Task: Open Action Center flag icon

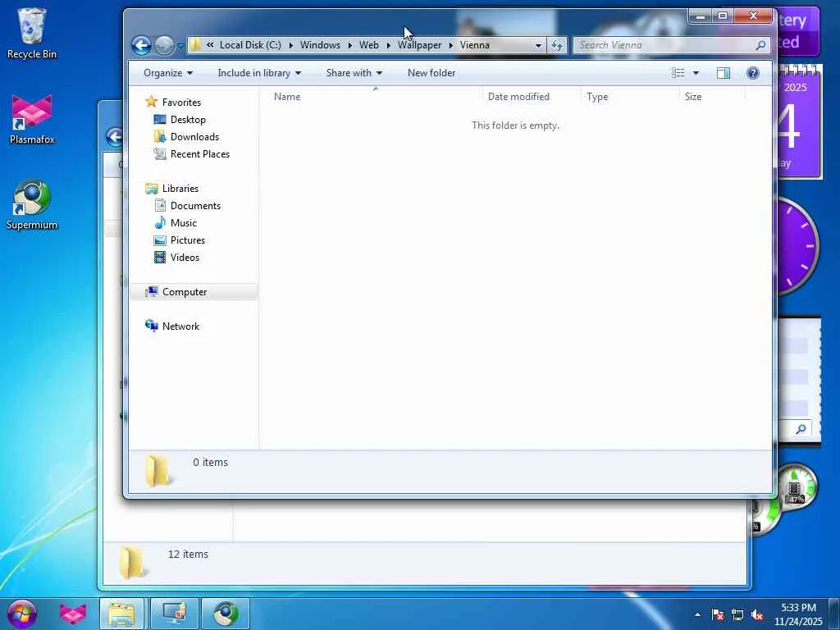Action: pyautogui.click(x=718, y=614)
